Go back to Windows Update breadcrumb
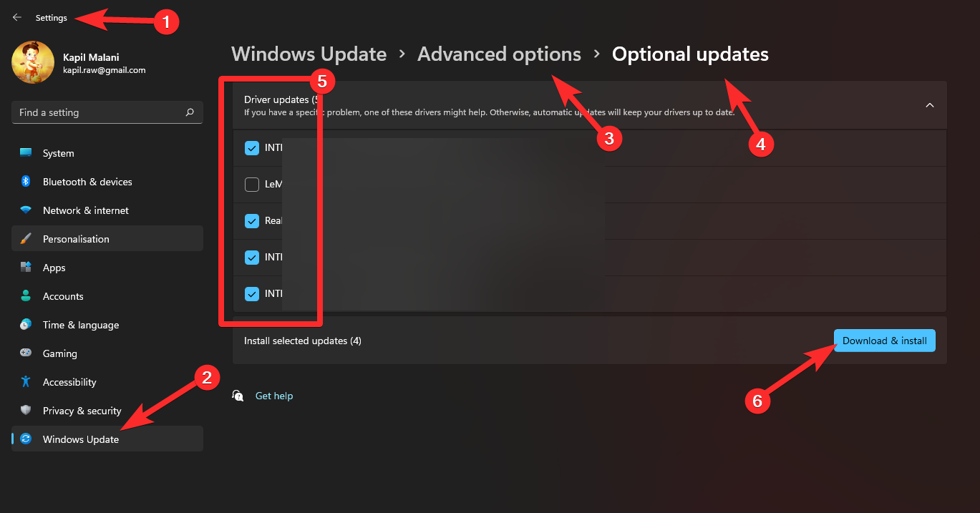This screenshot has height=513, width=980. tap(309, 54)
